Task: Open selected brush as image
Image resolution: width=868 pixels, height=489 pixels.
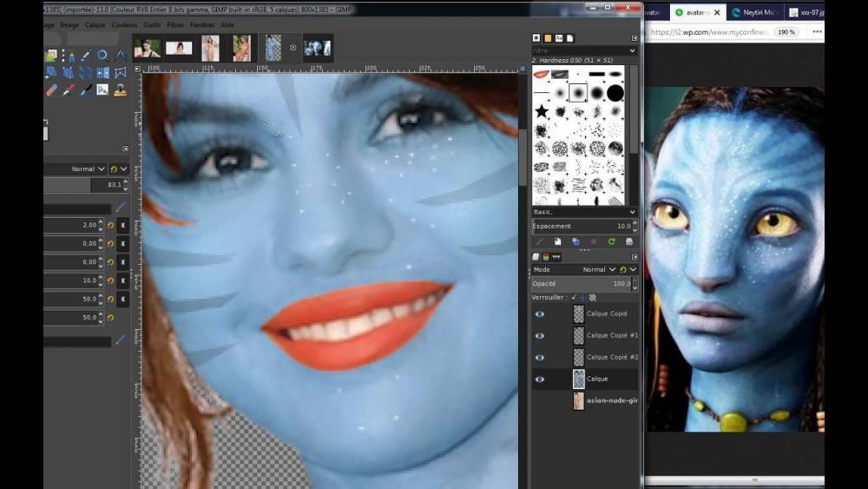Action: (x=629, y=241)
